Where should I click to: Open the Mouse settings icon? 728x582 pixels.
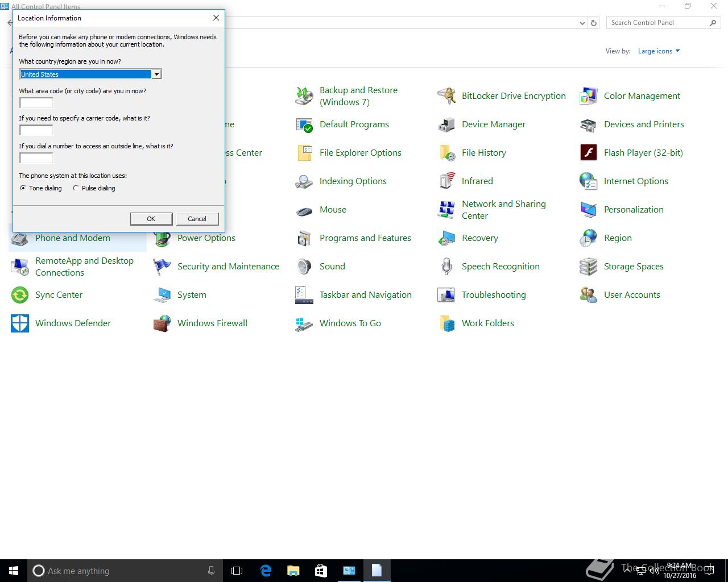304,210
